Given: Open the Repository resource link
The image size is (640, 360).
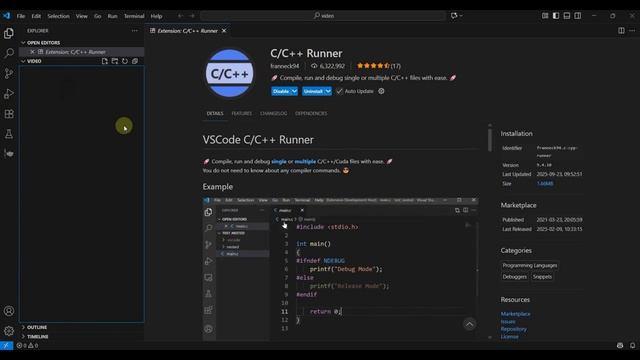Looking at the screenshot, I should (x=513, y=329).
